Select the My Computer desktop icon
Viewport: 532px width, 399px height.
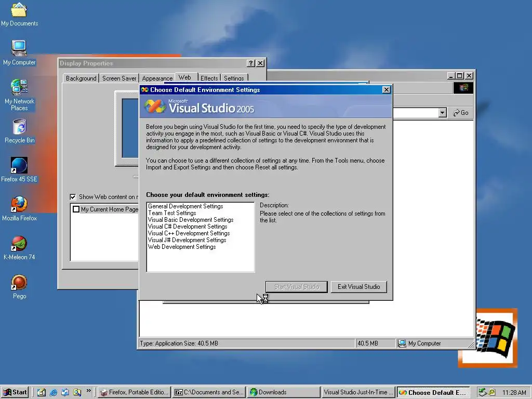(x=19, y=53)
